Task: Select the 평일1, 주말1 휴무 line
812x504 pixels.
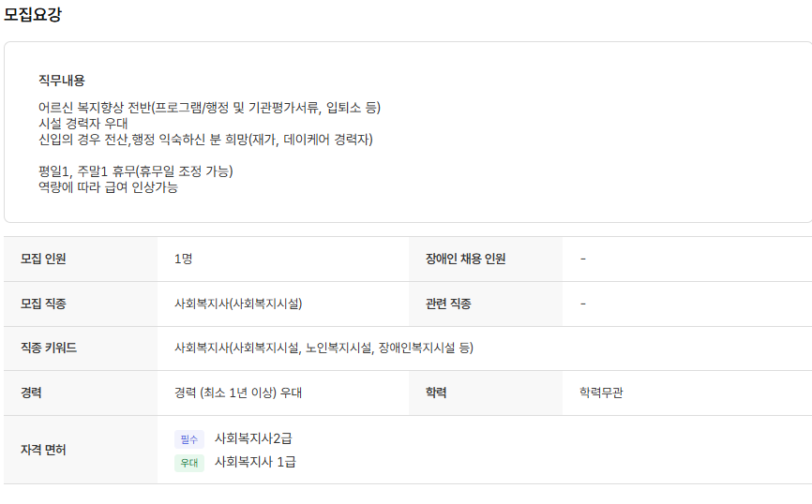Action: click(x=135, y=170)
